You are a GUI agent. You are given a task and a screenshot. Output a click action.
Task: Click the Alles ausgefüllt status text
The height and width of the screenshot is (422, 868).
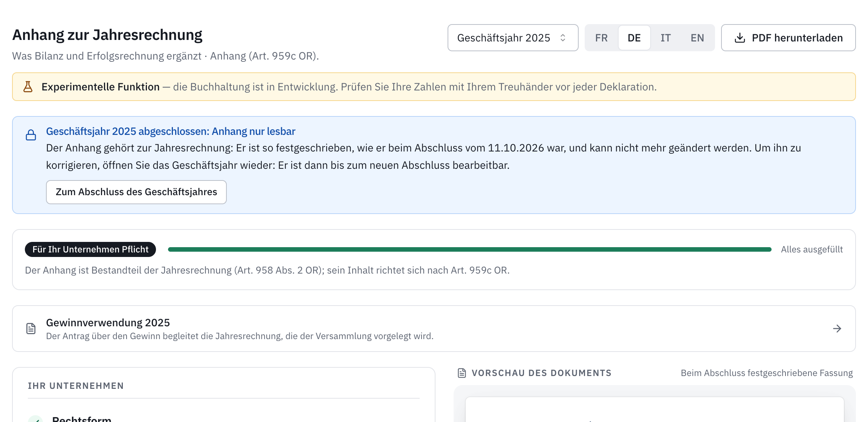[x=812, y=249]
